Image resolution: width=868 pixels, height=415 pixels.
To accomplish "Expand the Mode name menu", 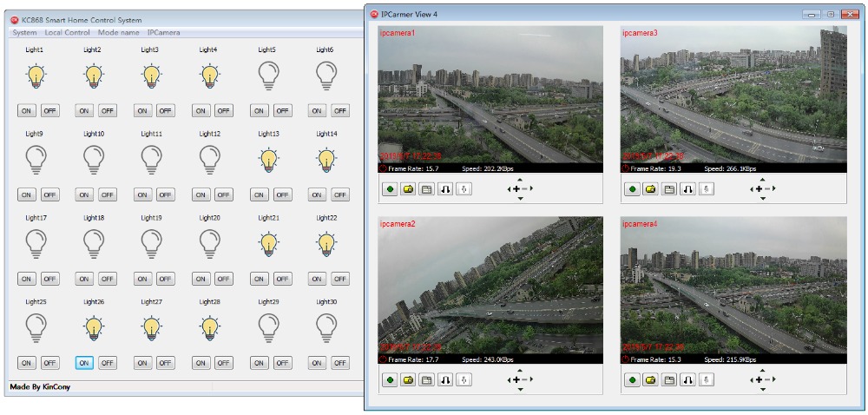I will pos(118,32).
